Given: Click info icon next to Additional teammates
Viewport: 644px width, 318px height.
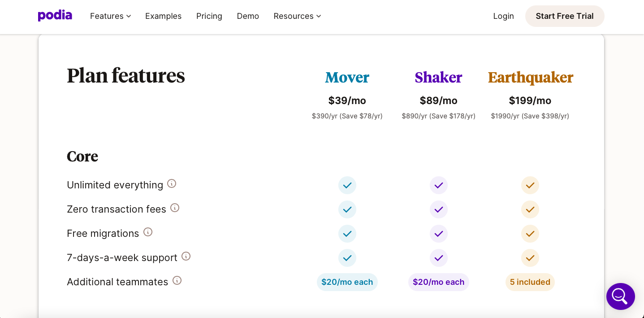Looking at the screenshot, I should click(x=177, y=280).
